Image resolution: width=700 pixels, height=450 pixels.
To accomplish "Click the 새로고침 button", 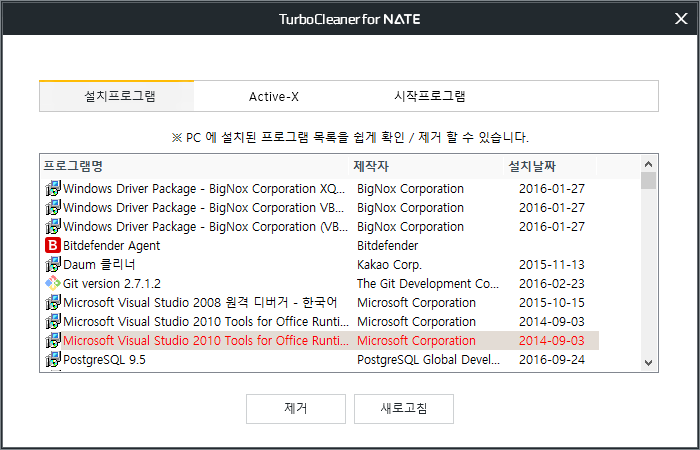I will click(x=404, y=408).
